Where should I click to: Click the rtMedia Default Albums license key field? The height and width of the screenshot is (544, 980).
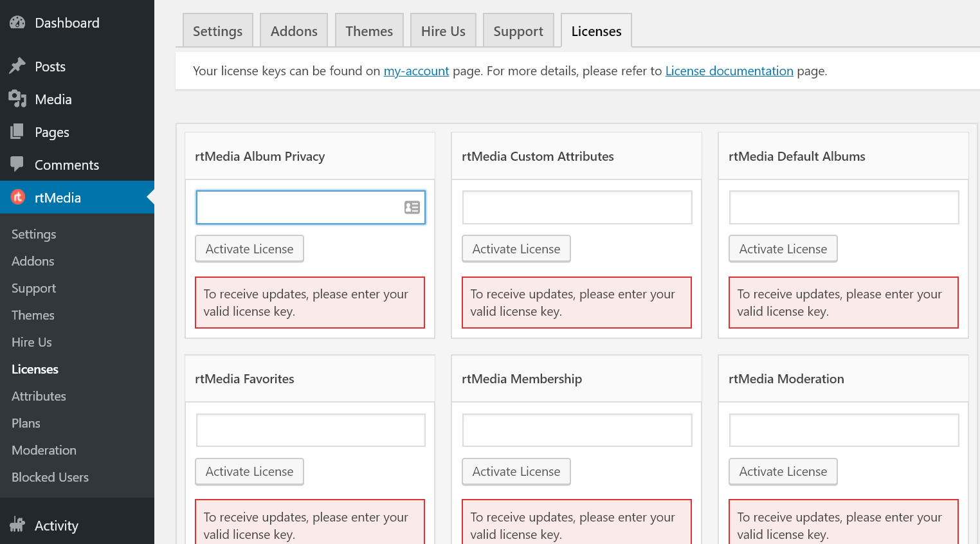[843, 206]
